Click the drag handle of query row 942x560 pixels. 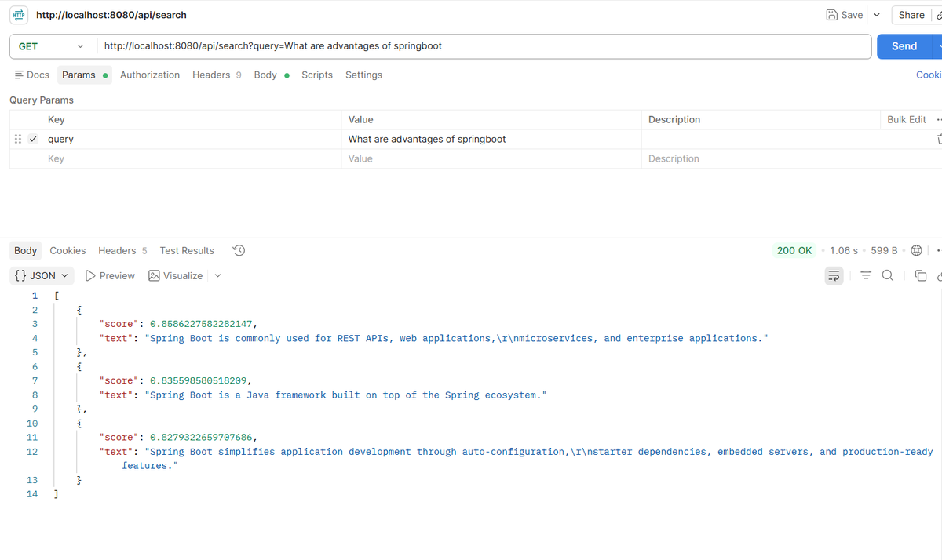[x=18, y=139]
